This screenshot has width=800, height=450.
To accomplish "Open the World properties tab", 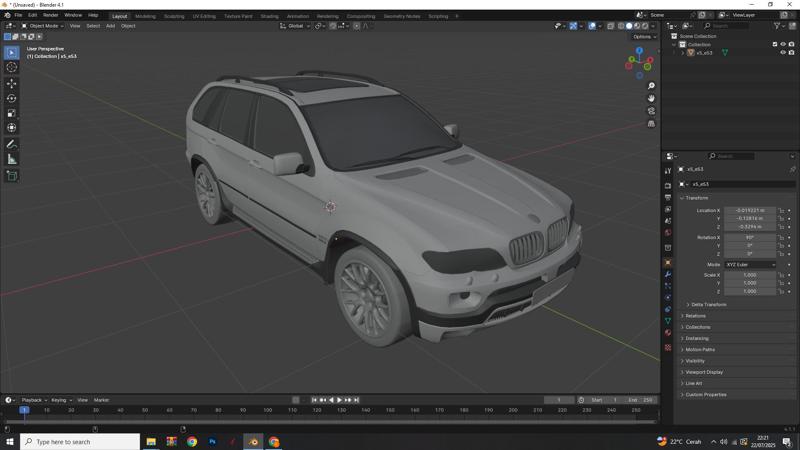I will [668, 233].
